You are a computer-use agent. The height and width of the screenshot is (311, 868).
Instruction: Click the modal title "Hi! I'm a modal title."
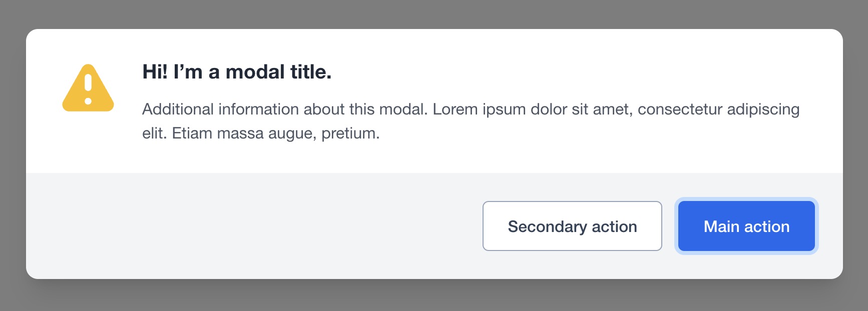(237, 72)
